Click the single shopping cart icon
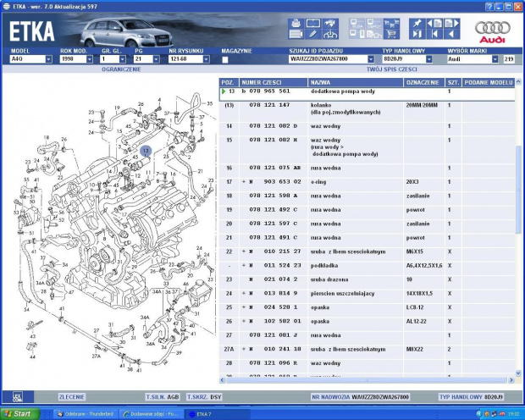The image size is (525, 420). tap(391, 34)
